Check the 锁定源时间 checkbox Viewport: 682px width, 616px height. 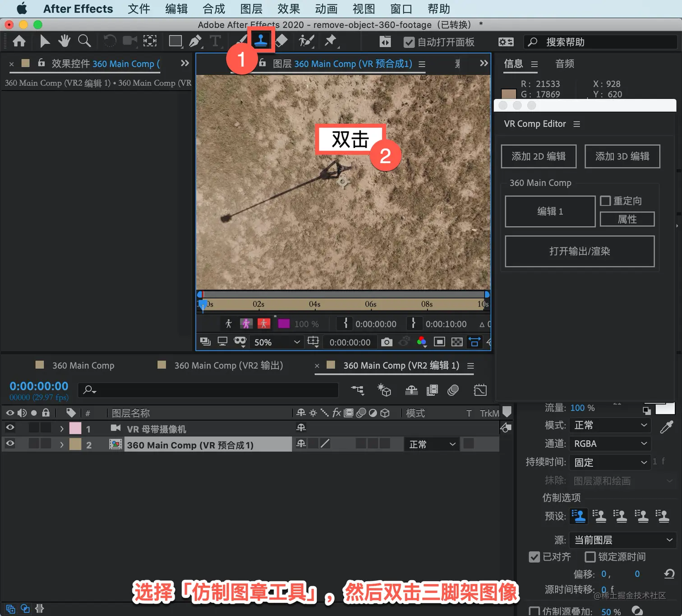click(x=590, y=557)
